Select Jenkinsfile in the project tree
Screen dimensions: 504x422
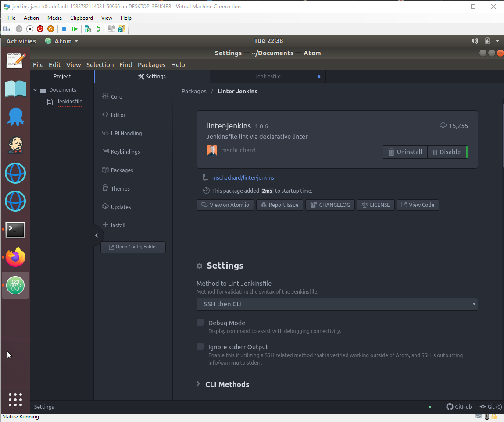[69, 102]
